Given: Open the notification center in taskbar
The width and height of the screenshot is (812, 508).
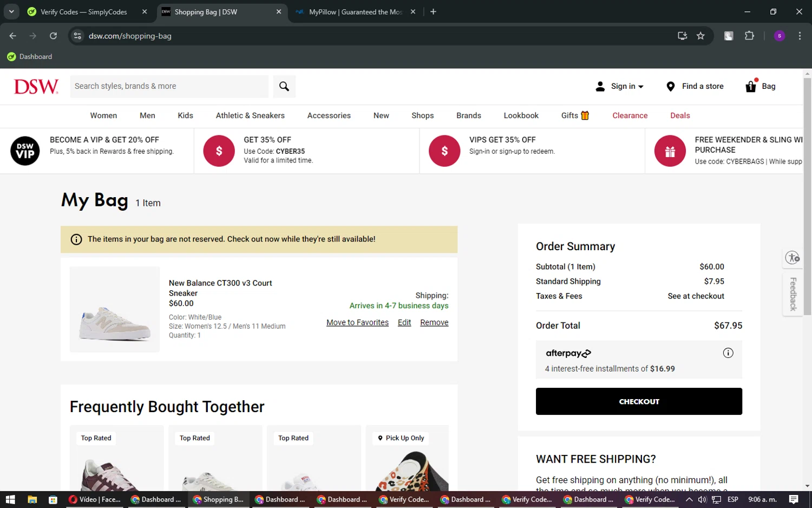Looking at the screenshot, I should tap(794, 499).
